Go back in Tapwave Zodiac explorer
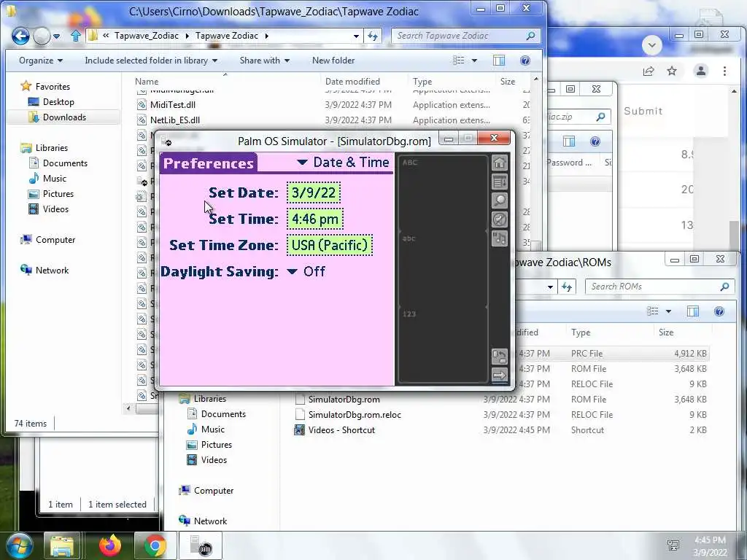This screenshot has width=747, height=560. (x=20, y=36)
